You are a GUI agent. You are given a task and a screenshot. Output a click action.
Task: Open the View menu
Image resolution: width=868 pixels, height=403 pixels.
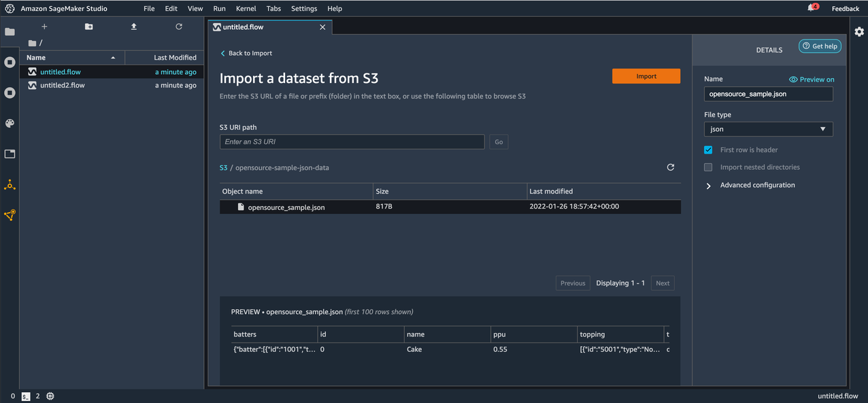tap(195, 9)
